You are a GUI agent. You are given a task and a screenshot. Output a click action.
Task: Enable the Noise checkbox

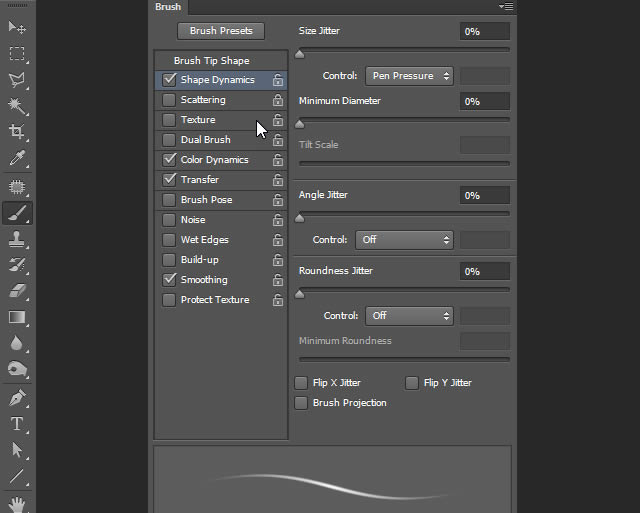point(169,220)
